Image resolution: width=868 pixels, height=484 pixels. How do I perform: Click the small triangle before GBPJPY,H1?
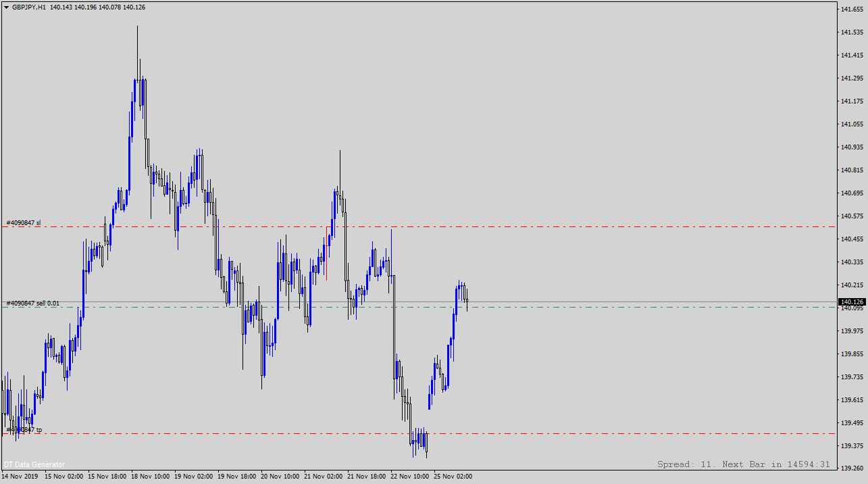pos(6,7)
